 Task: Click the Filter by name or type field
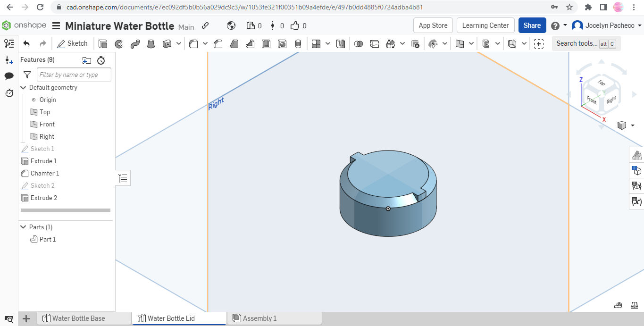coord(74,75)
